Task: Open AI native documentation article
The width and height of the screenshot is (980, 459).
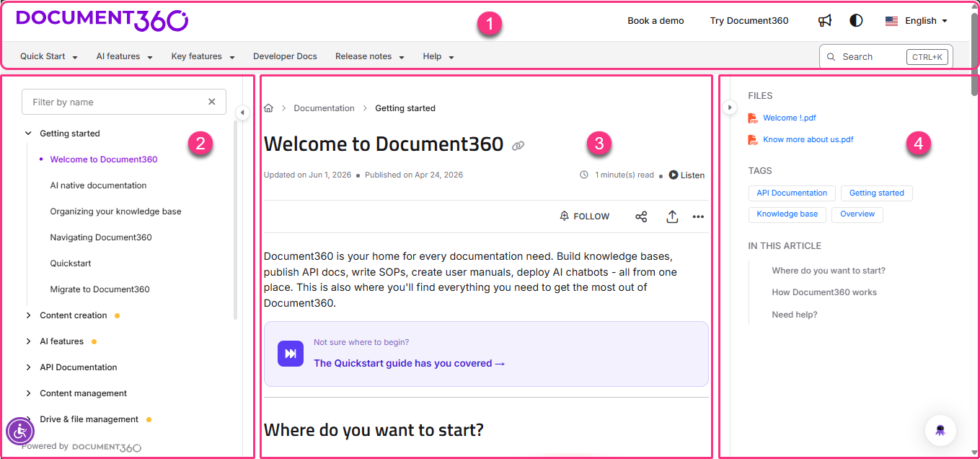Action: click(x=98, y=185)
